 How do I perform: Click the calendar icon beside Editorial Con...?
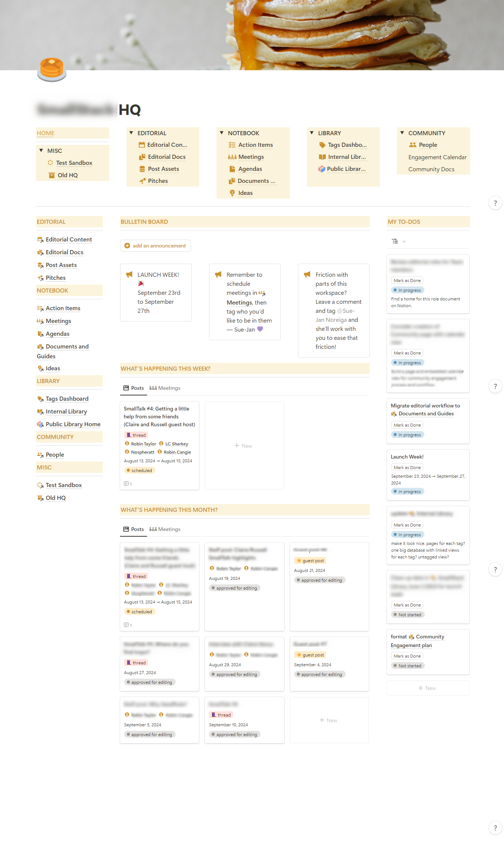tap(142, 145)
